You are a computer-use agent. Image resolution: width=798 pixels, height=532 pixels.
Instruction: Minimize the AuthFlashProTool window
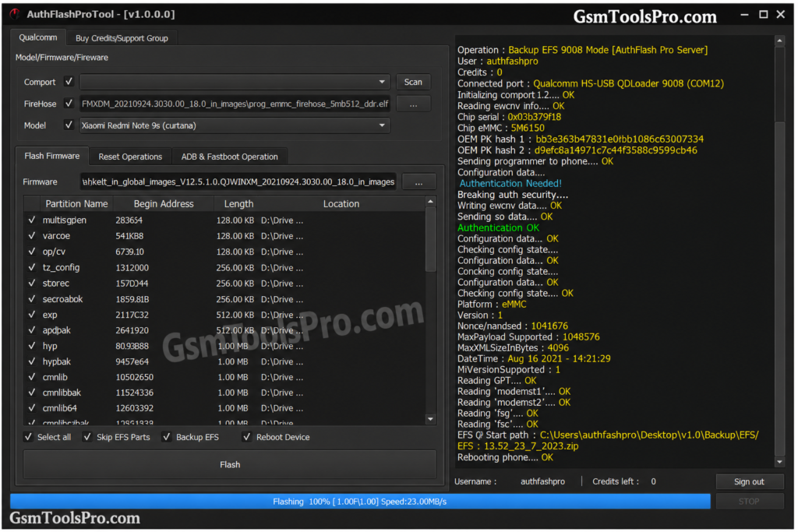744,15
